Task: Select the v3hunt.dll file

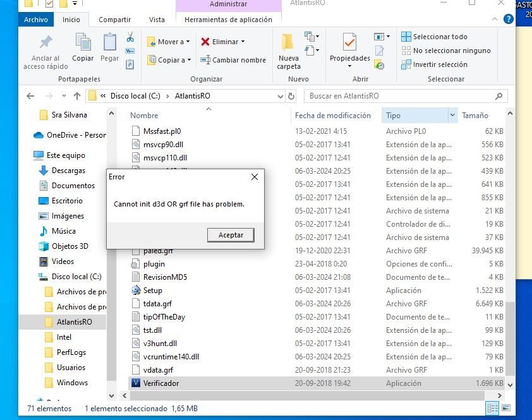Action: (x=160, y=344)
